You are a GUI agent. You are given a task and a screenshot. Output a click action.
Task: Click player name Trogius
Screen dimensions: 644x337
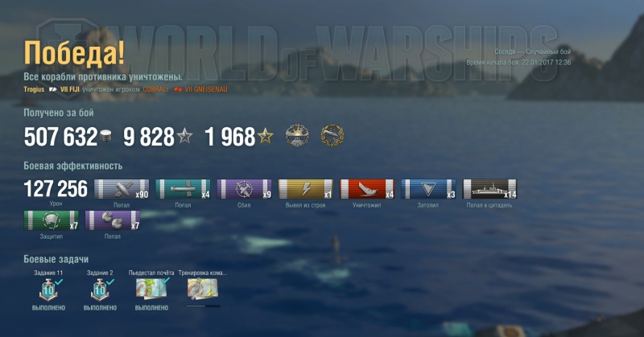tap(34, 89)
